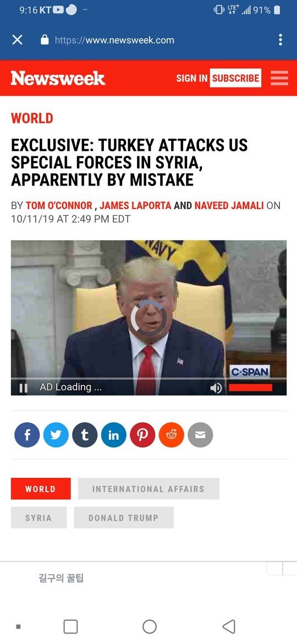This screenshot has width=297, height=644.
Task: Pause the video player
Action: [x=24, y=388]
